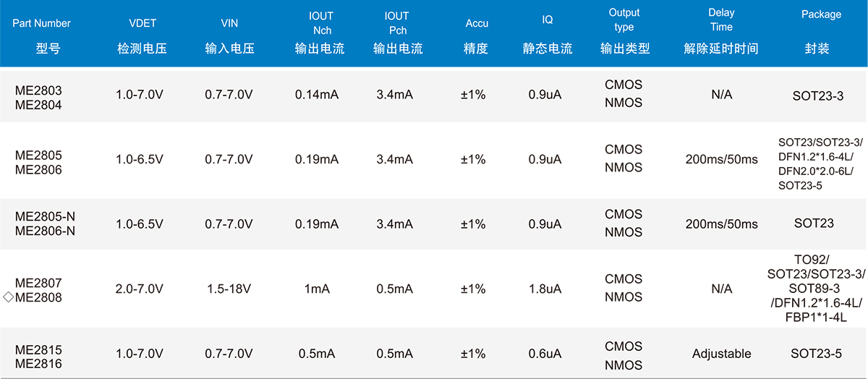Click the IOUT Pch column header
The height and width of the screenshot is (379, 868).
pyautogui.click(x=397, y=33)
